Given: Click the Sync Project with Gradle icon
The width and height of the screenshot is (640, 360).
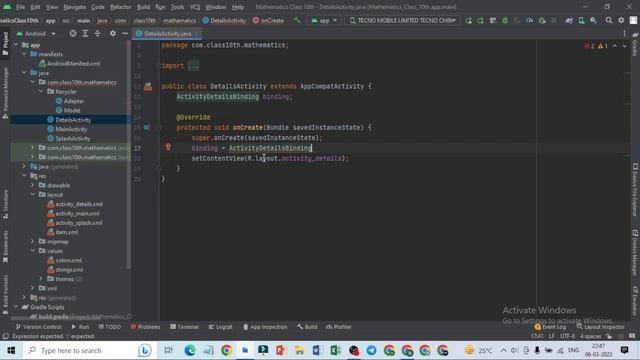Looking at the screenshot, I should pyautogui.click(x=569, y=20).
